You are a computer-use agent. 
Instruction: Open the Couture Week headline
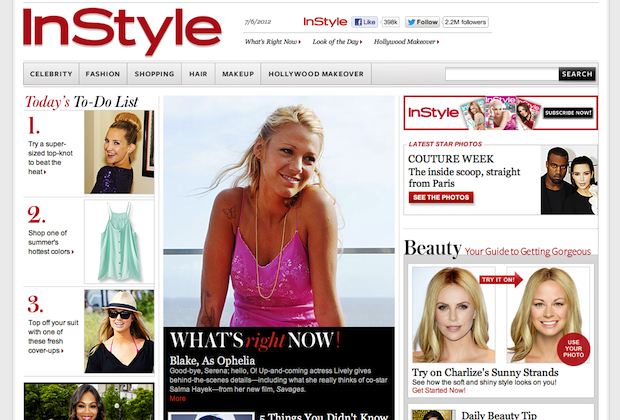[x=451, y=159]
